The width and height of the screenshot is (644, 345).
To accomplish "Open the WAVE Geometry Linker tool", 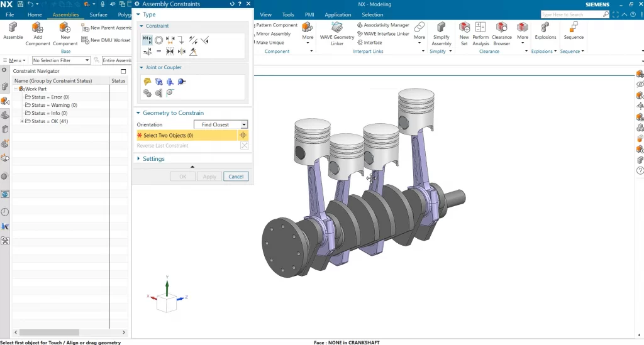I will point(337,34).
